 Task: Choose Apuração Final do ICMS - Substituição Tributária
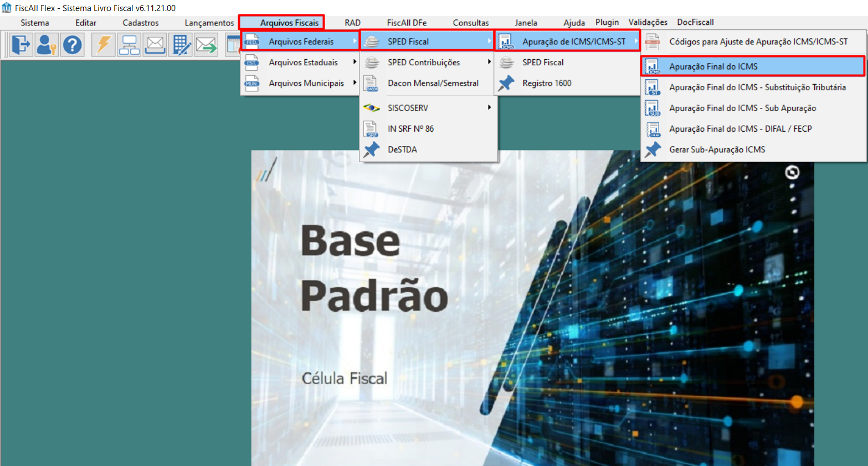tap(753, 87)
